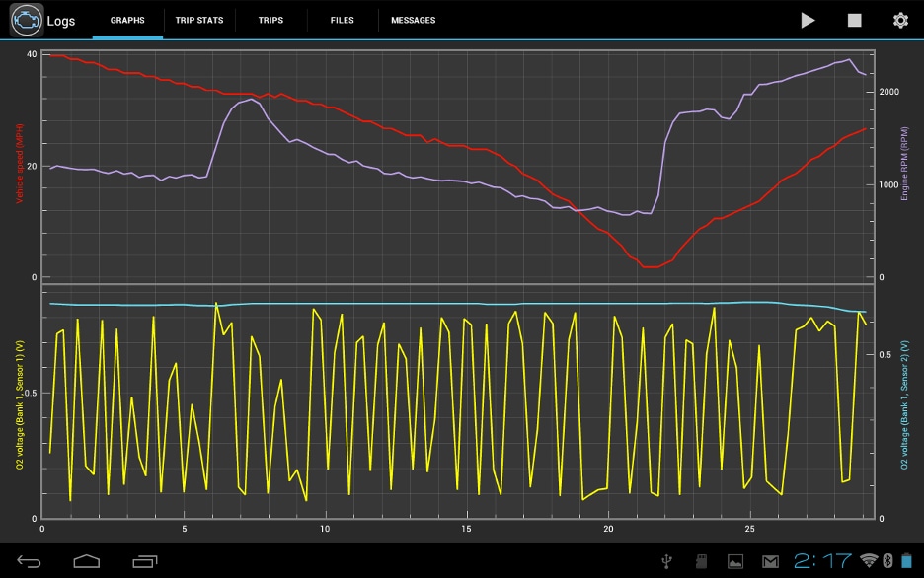This screenshot has height=578, width=924.
Task: Tap the Vehicle speed (MPH) axis label
Action: tap(18, 163)
